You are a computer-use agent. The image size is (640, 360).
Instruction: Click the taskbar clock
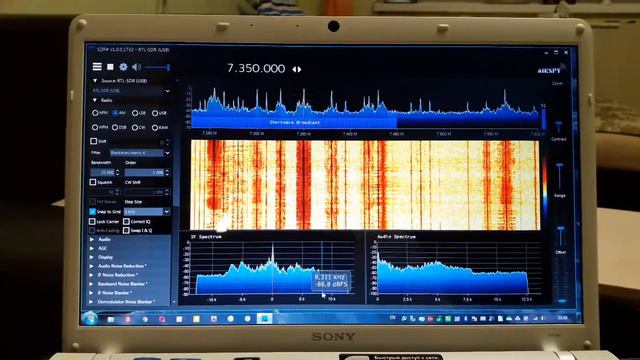[x=563, y=318]
